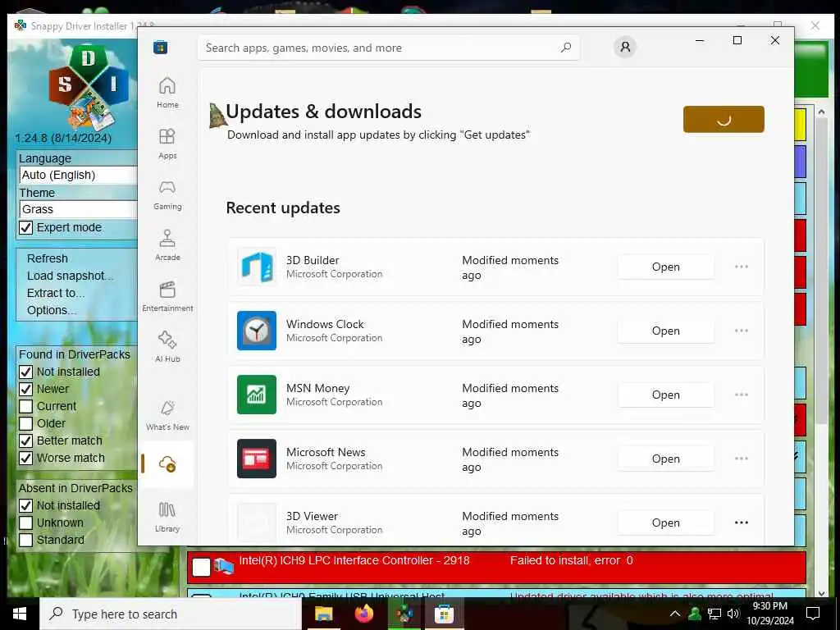Open more options for MSN Money
Screen dimensions: 840x630
(742, 395)
